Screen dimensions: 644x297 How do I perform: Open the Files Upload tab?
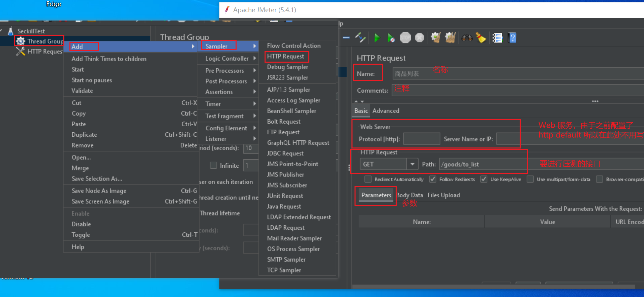[x=443, y=195]
